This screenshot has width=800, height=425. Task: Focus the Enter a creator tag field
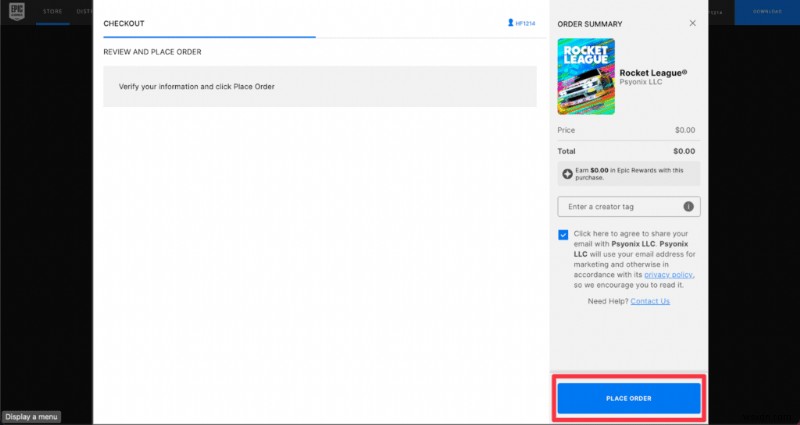click(x=629, y=207)
